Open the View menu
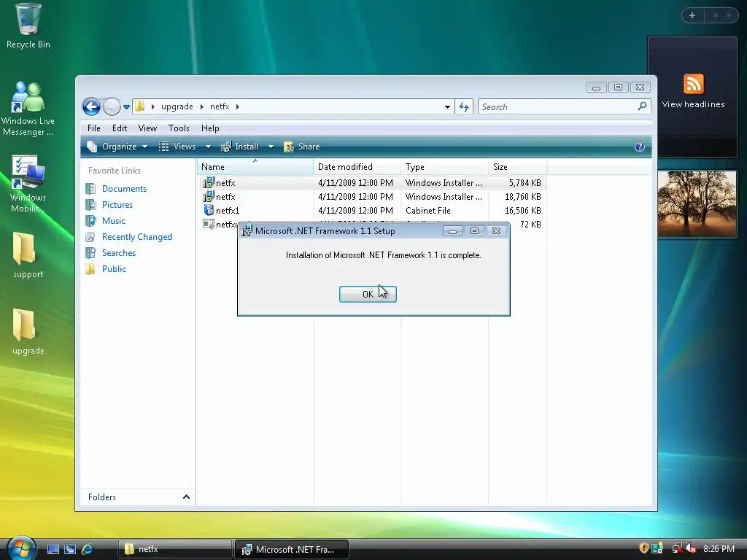The image size is (747, 560). (147, 128)
